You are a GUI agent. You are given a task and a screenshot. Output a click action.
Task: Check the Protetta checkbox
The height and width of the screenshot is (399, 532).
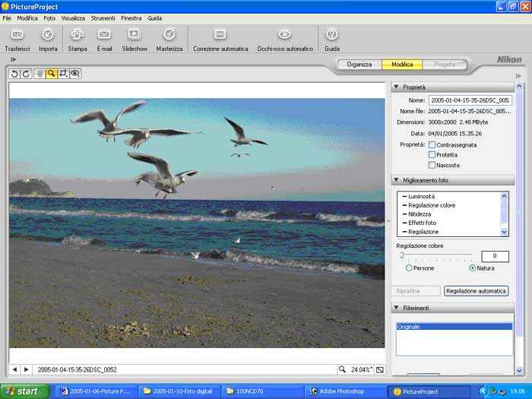tap(432, 155)
